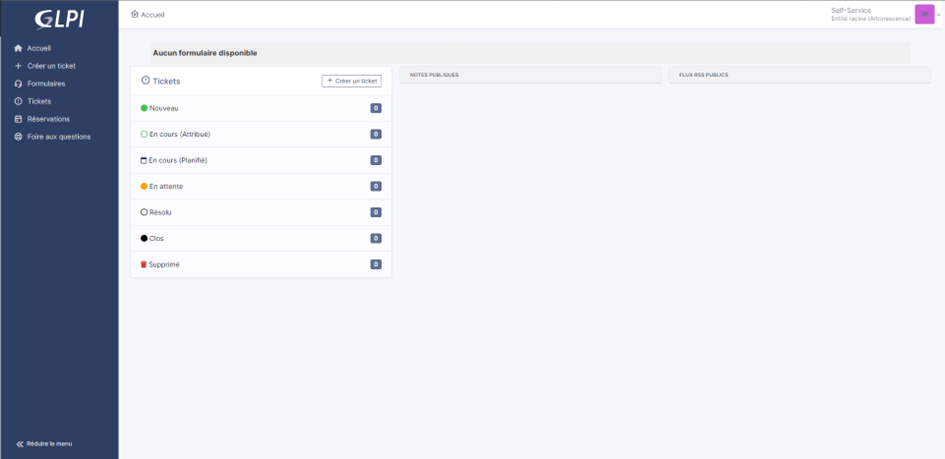Click the Réservations calendar icon

tap(18, 119)
